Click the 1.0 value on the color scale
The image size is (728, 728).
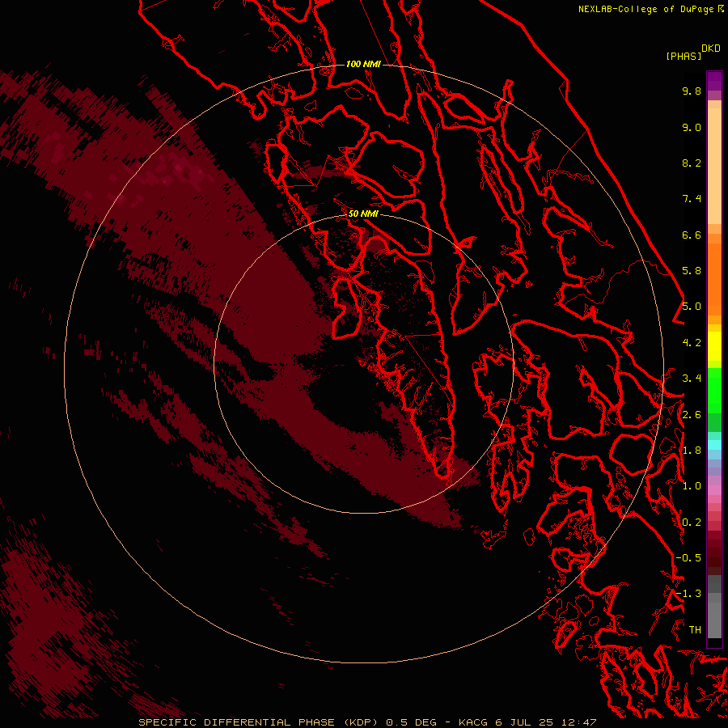point(692,486)
